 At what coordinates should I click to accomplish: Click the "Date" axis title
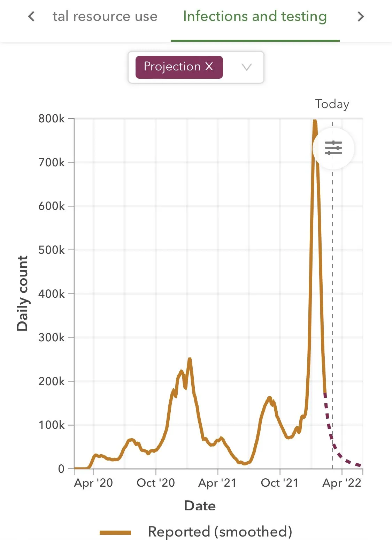pos(200,505)
